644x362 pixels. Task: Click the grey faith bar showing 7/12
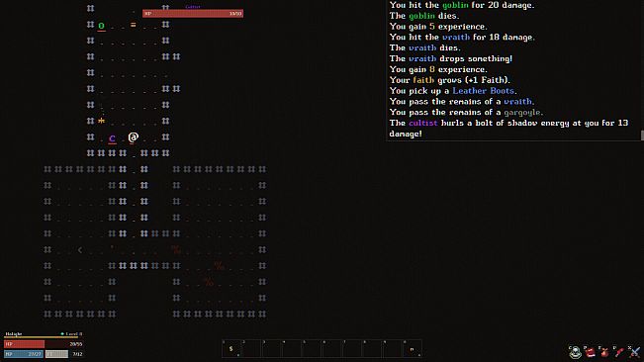64,354
